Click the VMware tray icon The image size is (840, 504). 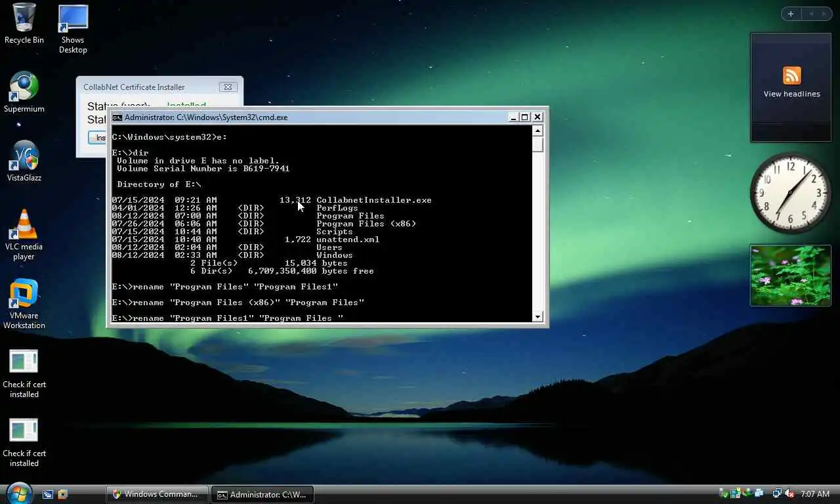point(736,493)
